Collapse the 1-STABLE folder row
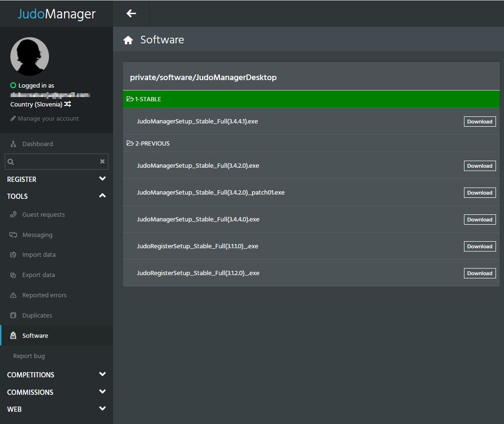 point(311,99)
